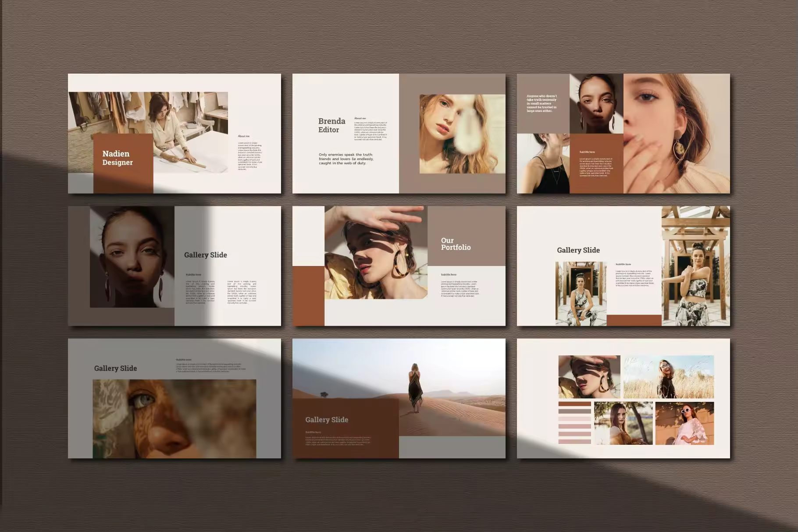The image size is (798, 532).
Task: Select small photo of seated woman in floral outfit
Action: tap(581, 294)
